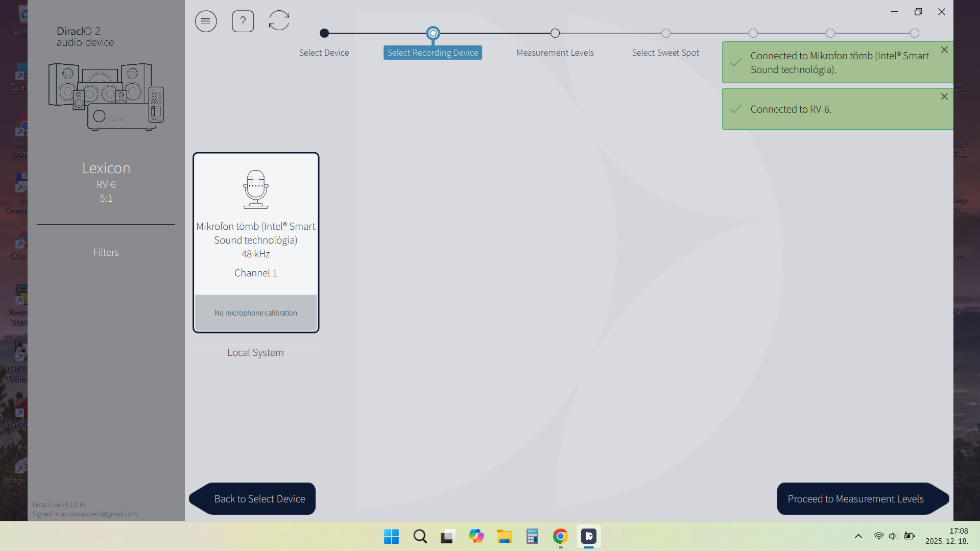Open Filters in the left sidebar
Viewport: 980px width, 551px height.
click(106, 252)
